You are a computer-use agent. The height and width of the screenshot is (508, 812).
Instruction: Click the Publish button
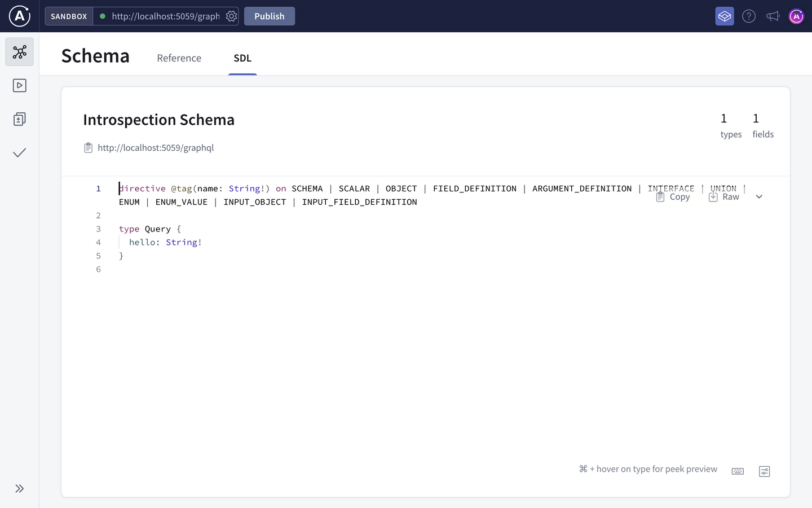tap(269, 16)
